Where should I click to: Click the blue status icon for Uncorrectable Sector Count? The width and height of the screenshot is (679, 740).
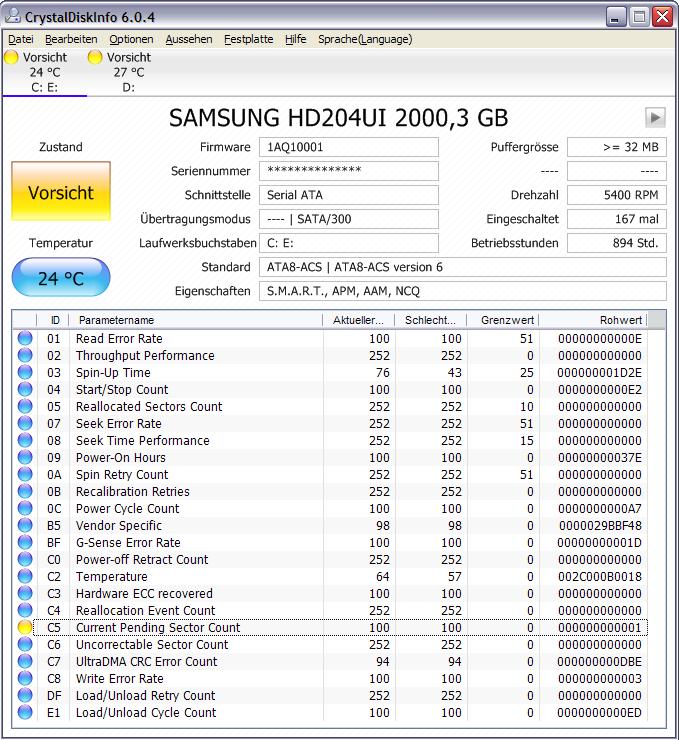tap(25, 644)
